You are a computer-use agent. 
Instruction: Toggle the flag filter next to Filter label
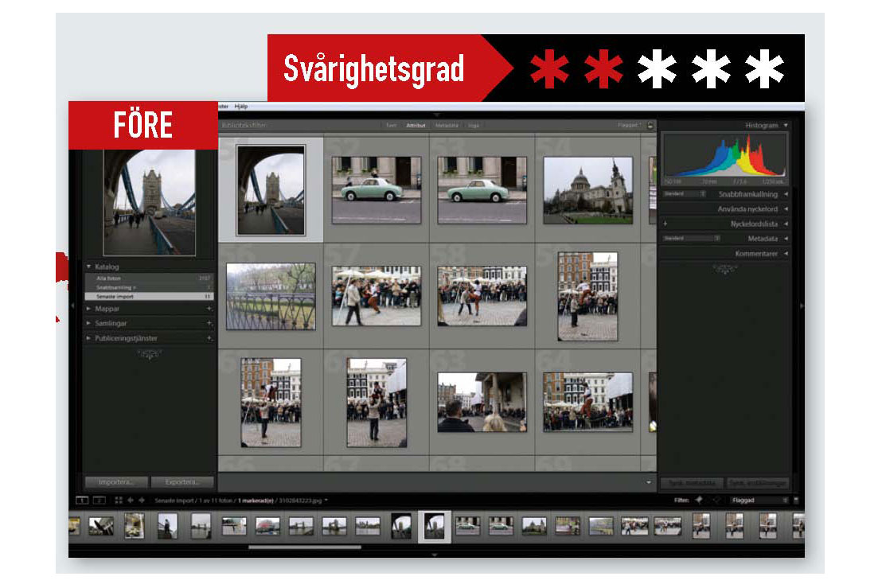[x=698, y=500]
